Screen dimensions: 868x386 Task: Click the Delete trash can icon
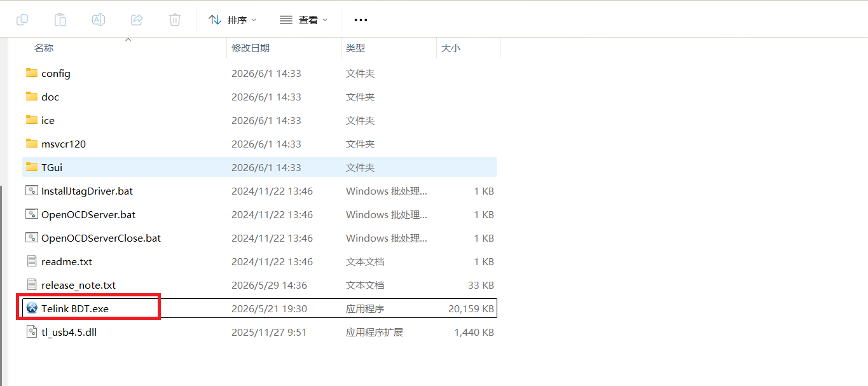pos(175,20)
